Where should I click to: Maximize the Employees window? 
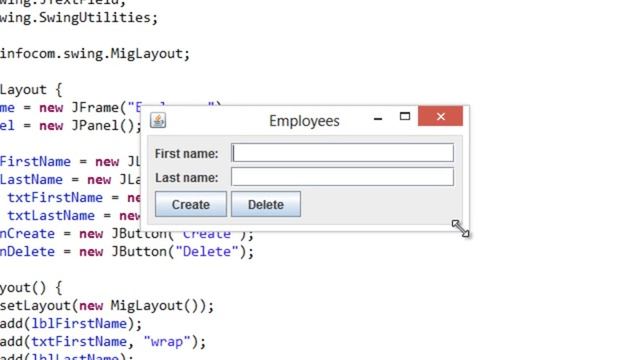click(404, 116)
